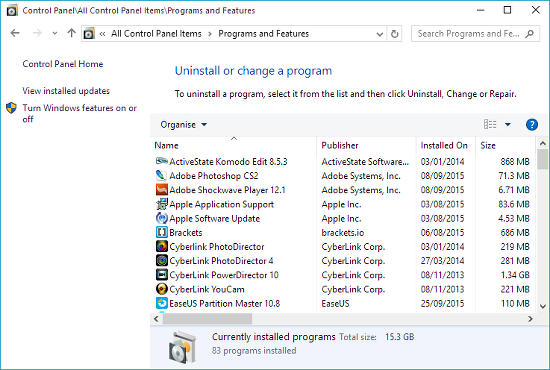Click the Apple Software Update icon
The height and width of the screenshot is (370, 550).
[x=162, y=218]
